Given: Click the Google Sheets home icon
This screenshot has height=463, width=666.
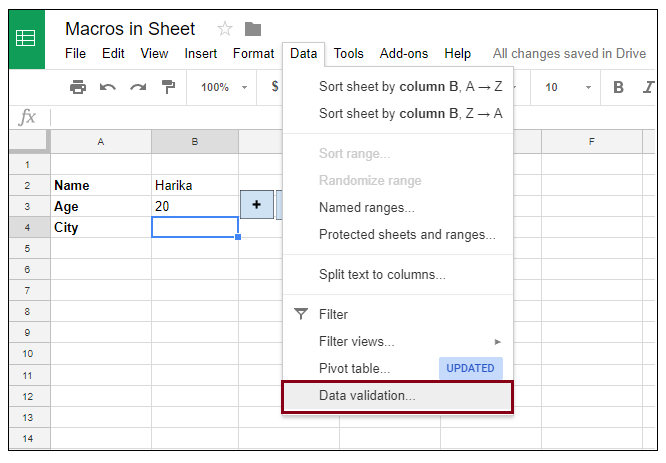Looking at the screenshot, I should pyautogui.click(x=26, y=39).
